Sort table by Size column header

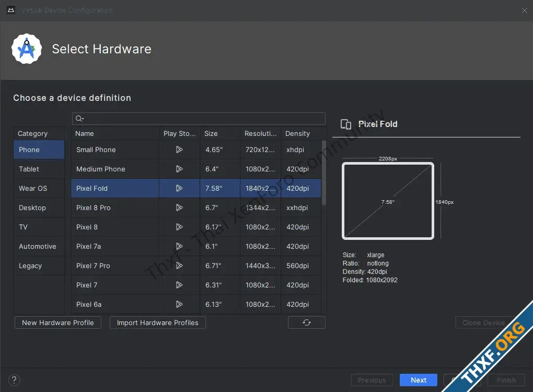point(221,134)
